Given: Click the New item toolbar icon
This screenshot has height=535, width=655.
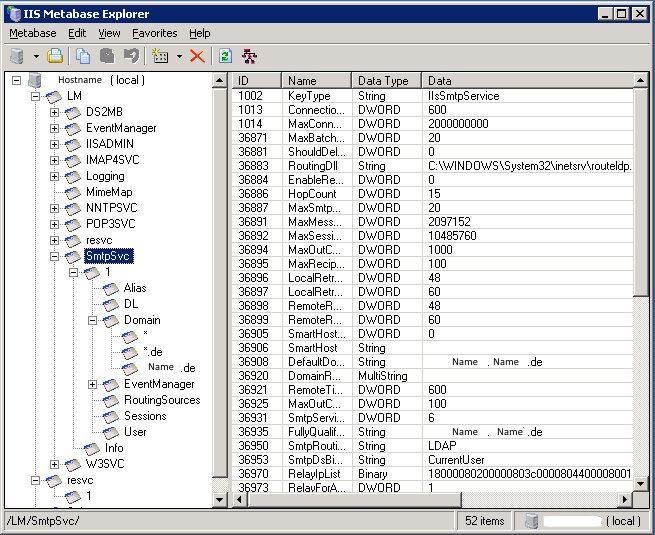Looking at the screenshot, I should [160, 56].
